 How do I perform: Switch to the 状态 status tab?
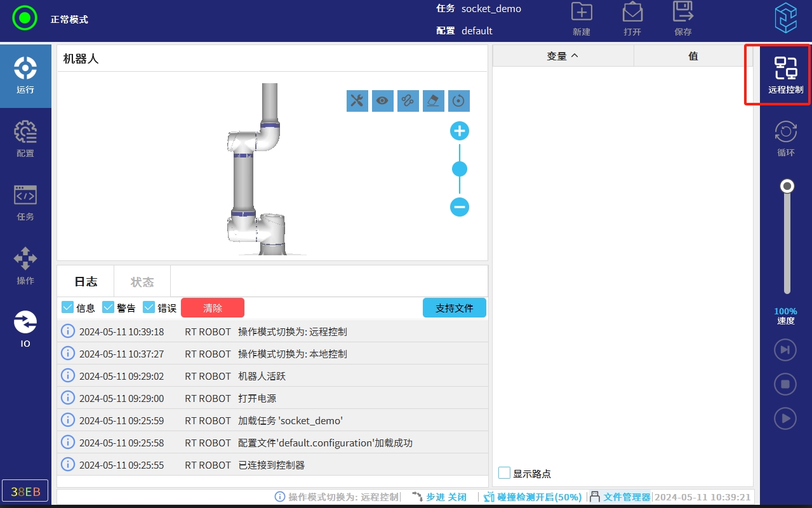[x=142, y=282]
